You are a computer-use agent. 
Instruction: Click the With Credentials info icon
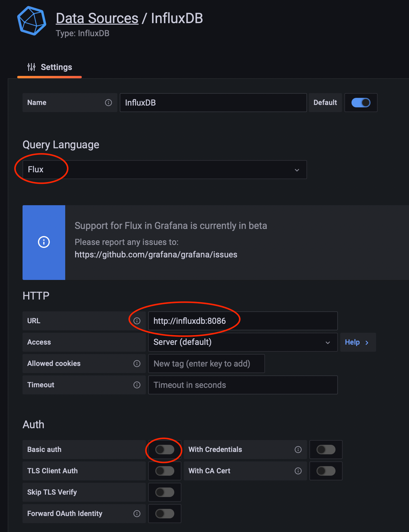298,450
